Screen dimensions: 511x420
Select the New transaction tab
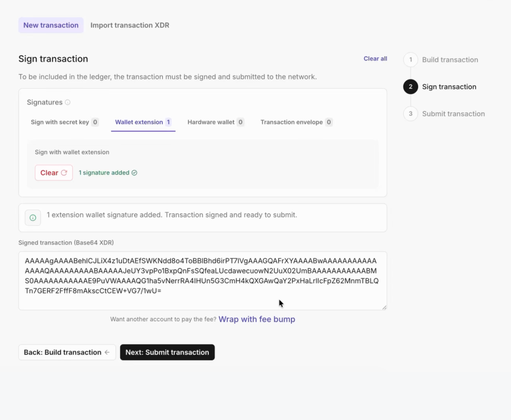tap(51, 25)
